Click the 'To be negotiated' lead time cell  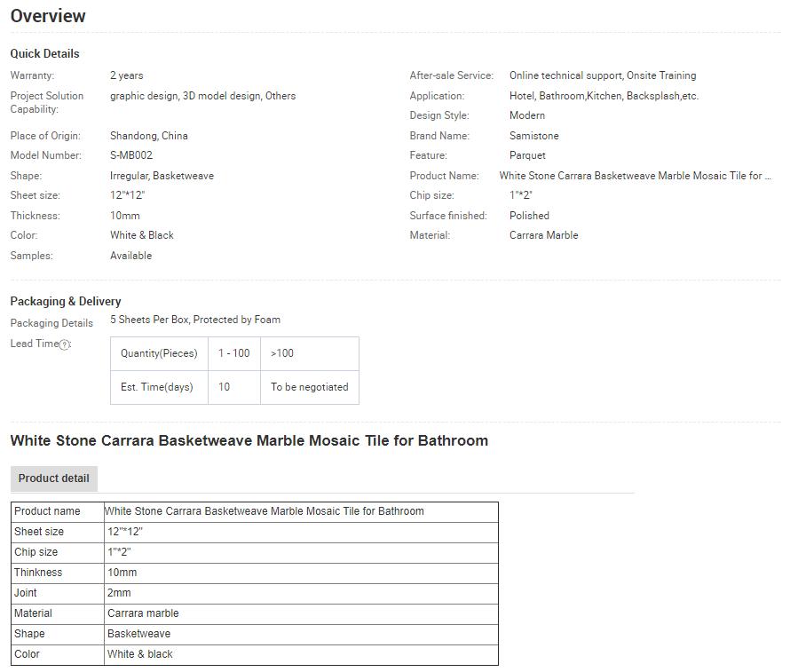coord(309,387)
